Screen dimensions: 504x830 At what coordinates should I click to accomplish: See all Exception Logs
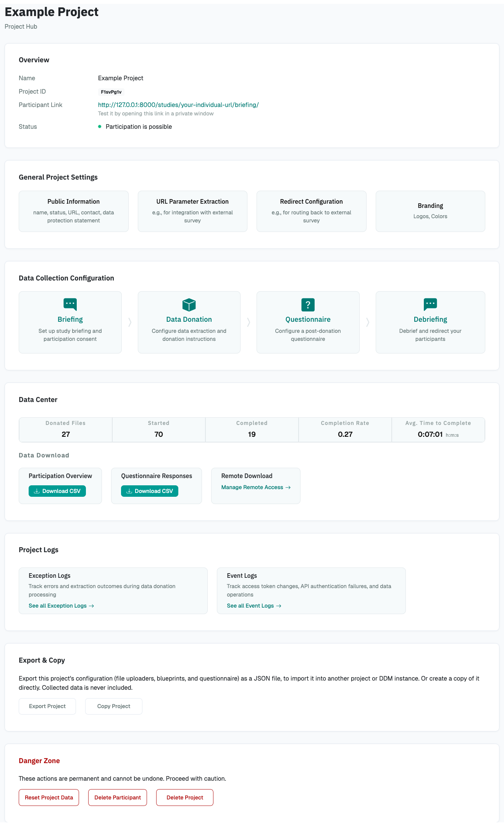(61, 606)
